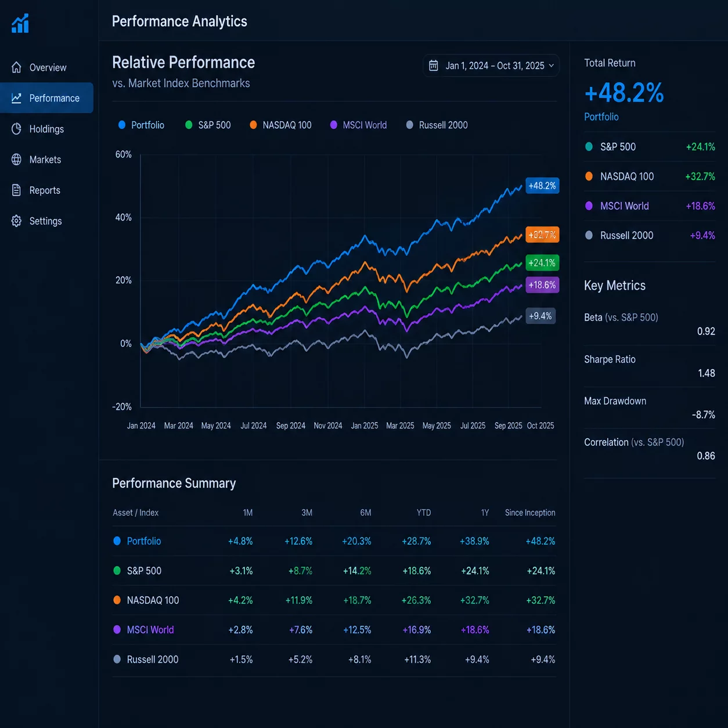This screenshot has width=728, height=728.
Task: Click the blue bar-chart app logo
Action: coord(20,23)
